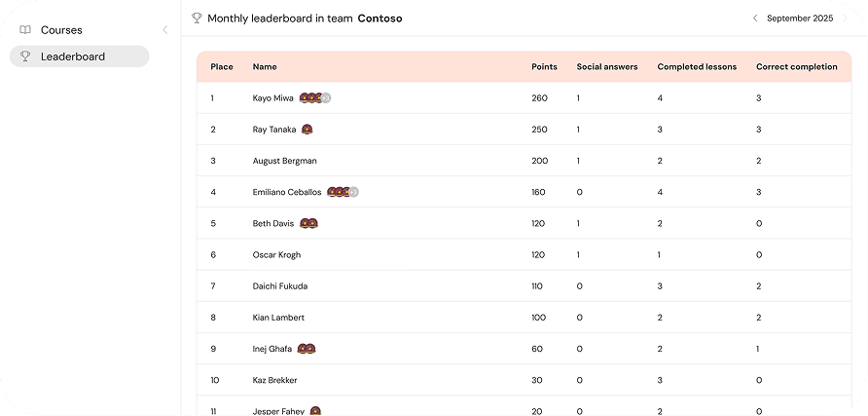Screen dimensions: 868x416
Task: Click the Correct completion column header
Action: point(796,67)
